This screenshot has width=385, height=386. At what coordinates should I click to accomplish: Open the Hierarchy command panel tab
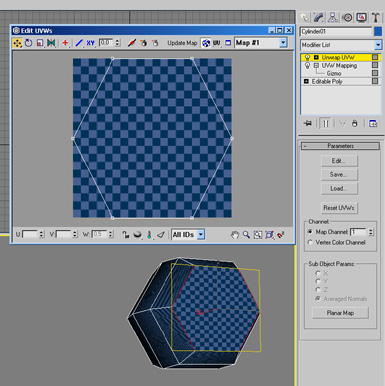[333, 17]
